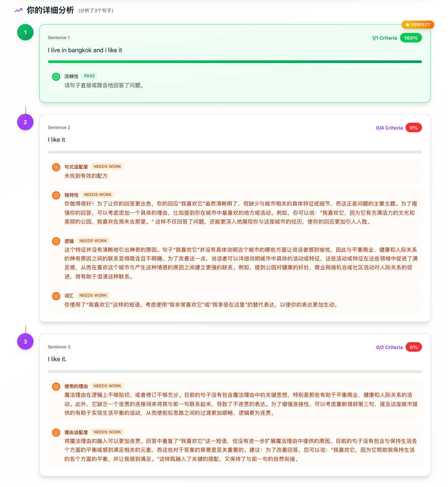The height and width of the screenshot is (487, 448).
Task: Click the 逻辑 feedback starting 这个特征并没有
Action: [241, 263]
